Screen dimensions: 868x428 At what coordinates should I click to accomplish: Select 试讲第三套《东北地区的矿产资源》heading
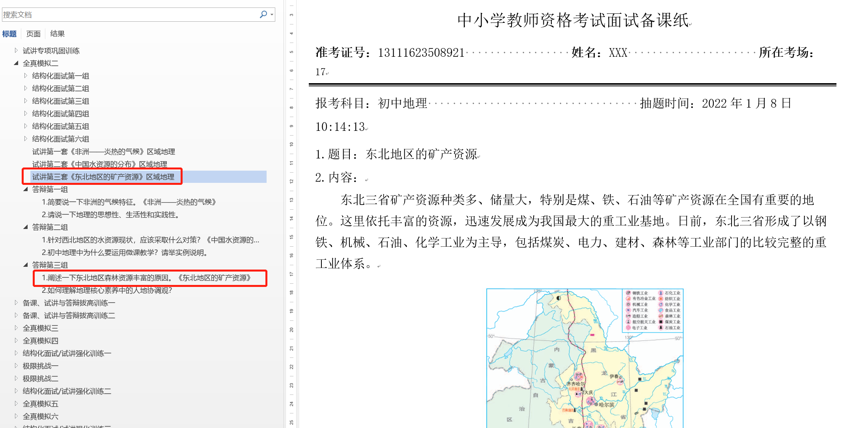pyautogui.click(x=103, y=177)
